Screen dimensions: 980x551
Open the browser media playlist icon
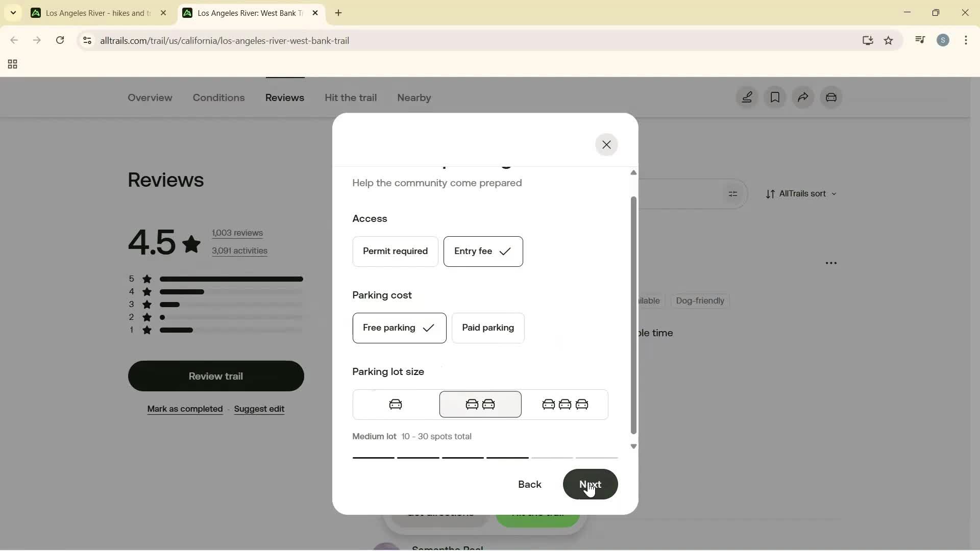920,40
